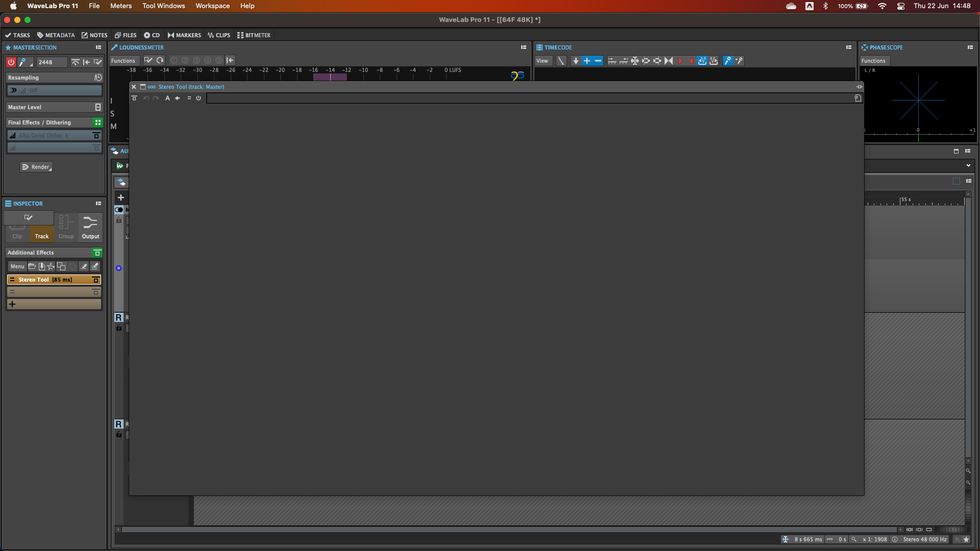Open Additional Effects Menu button
The height and width of the screenshot is (551, 980).
pos(17,266)
